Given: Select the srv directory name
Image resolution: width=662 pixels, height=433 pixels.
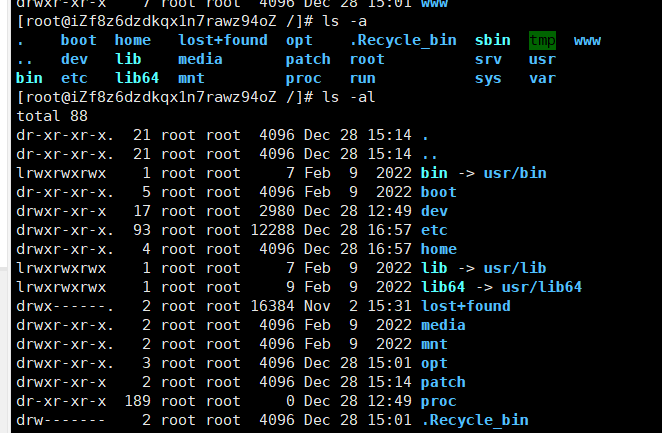Looking at the screenshot, I should pos(488,60).
